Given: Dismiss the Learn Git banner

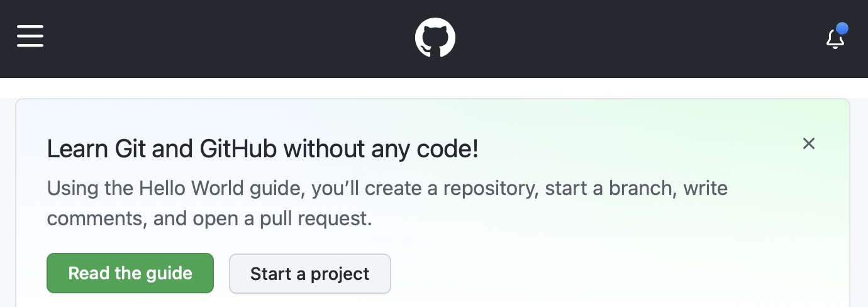Looking at the screenshot, I should point(809,143).
